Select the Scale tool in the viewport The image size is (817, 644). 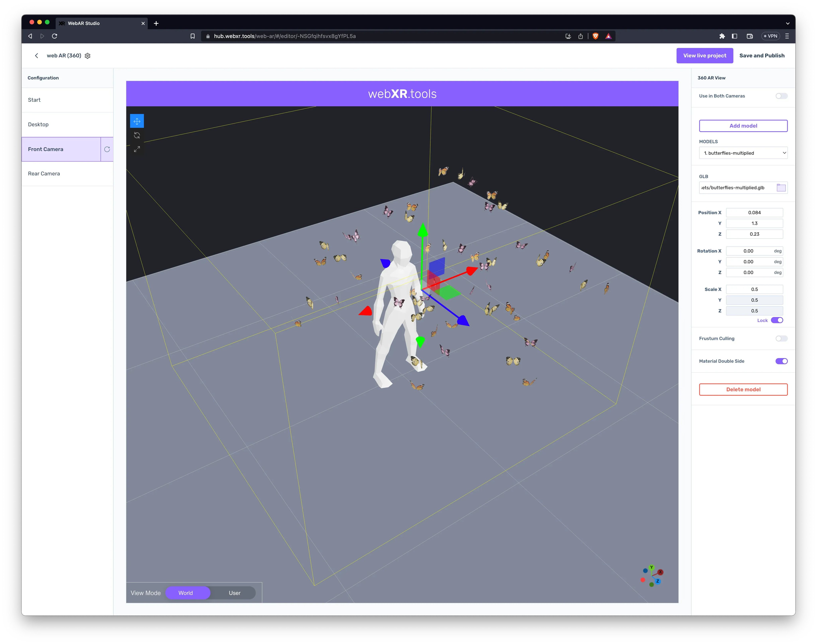[x=137, y=149]
